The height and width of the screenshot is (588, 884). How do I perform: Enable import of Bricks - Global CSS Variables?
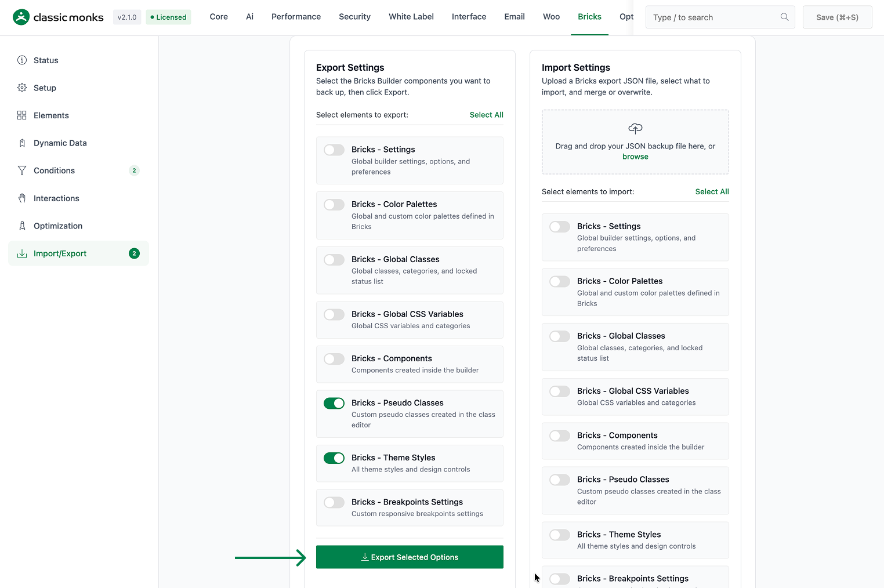pos(560,391)
